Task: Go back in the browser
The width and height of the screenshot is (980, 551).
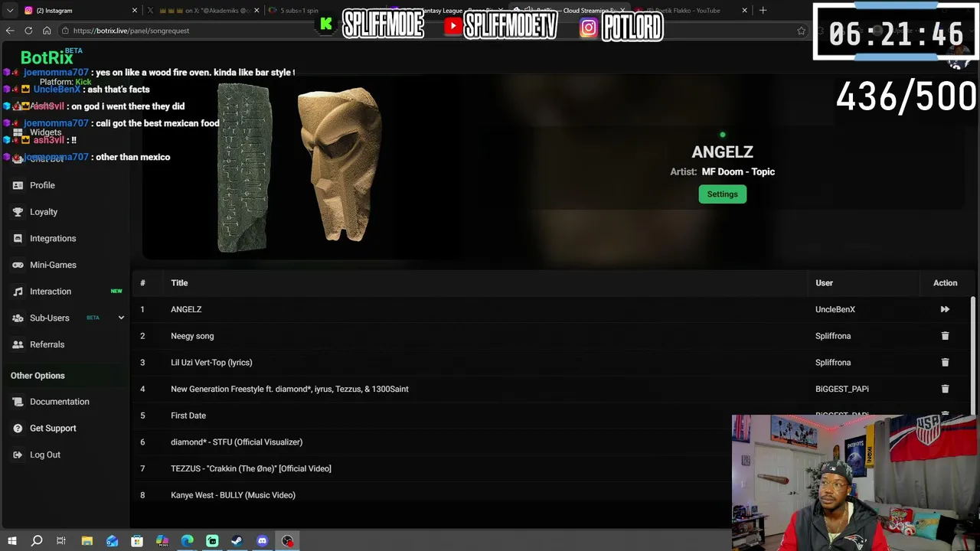Action: [10, 31]
